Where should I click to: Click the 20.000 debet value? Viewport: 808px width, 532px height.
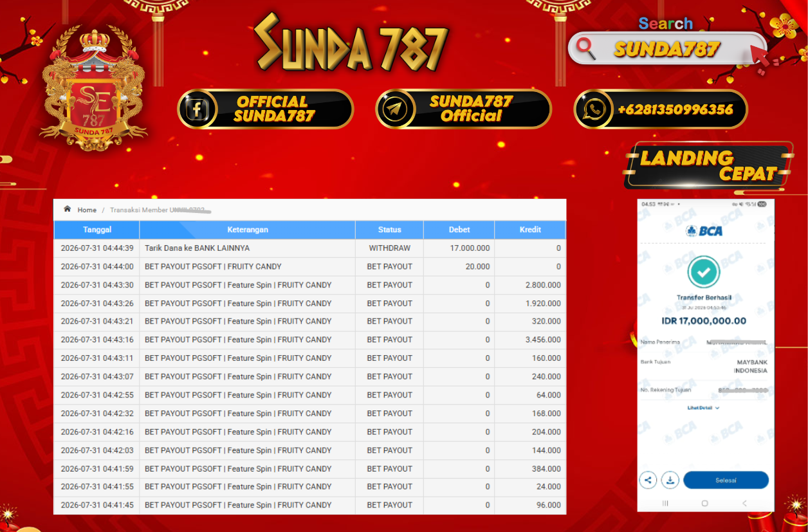click(478, 266)
